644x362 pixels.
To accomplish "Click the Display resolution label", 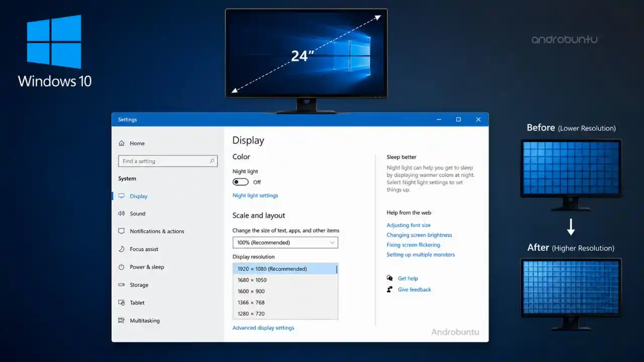I will 254,257.
